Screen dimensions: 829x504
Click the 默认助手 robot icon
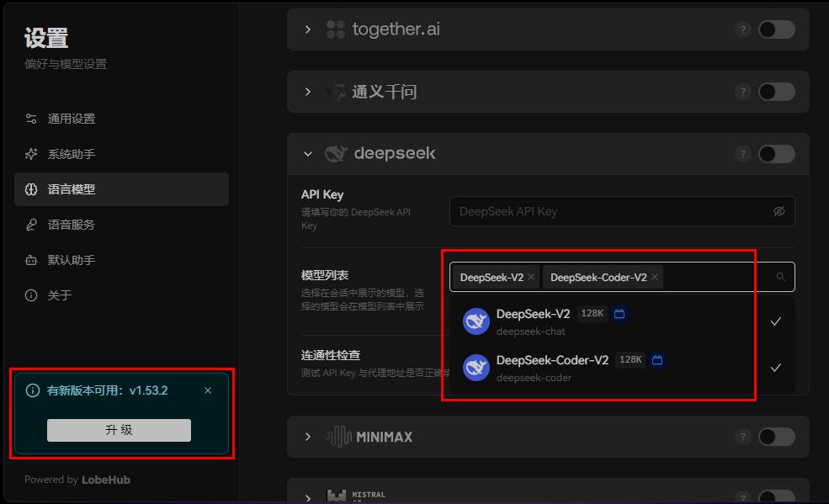tap(31, 260)
